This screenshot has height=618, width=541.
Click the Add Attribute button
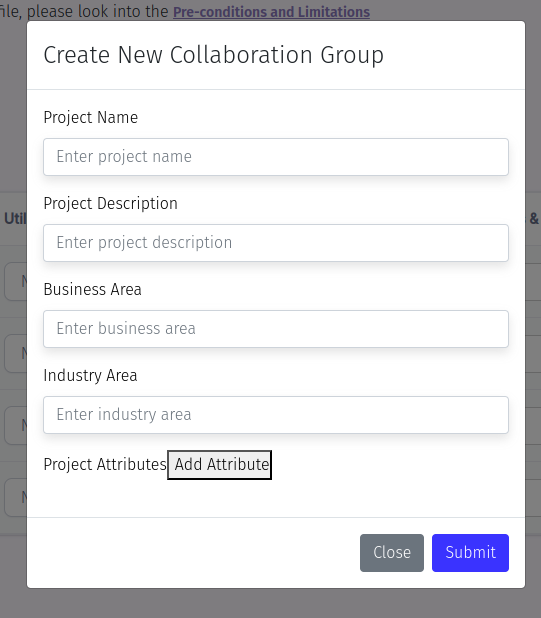click(x=219, y=465)
